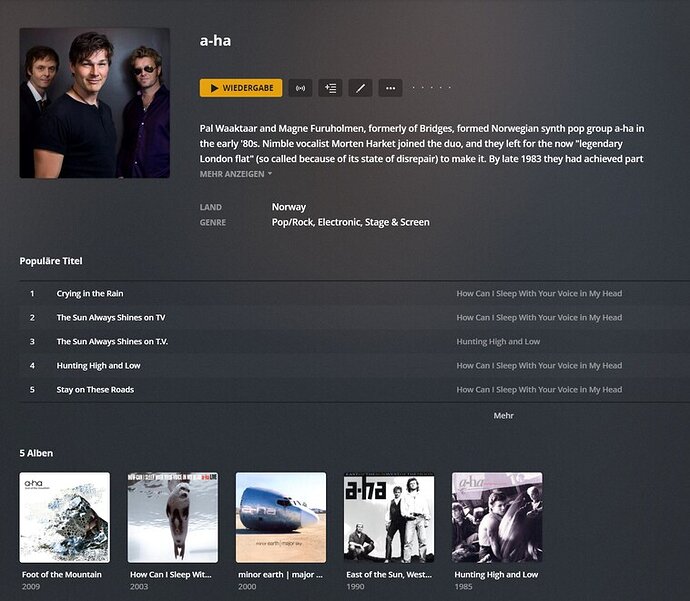Select the Populäre Titel section heading
This screenshot has width=690, height=601.
(x=51, y=261)
